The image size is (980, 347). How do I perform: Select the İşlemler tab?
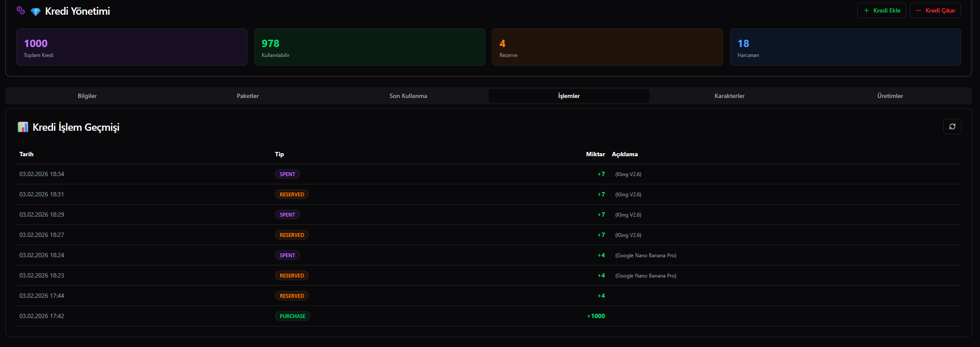coord(569,96)
